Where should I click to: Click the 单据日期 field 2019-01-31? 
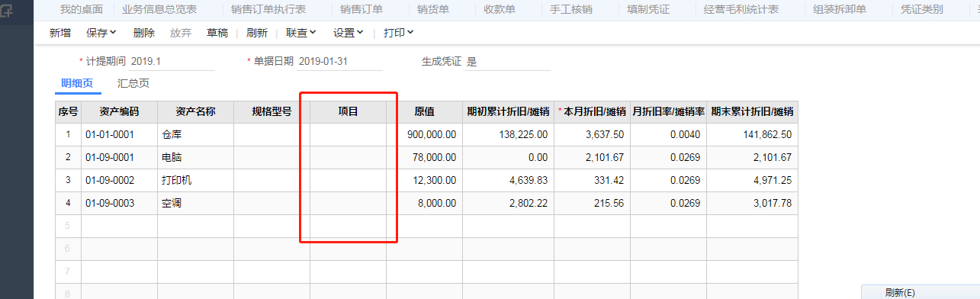(340, 62)
